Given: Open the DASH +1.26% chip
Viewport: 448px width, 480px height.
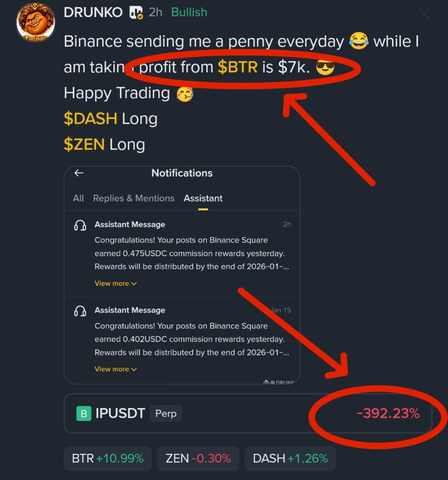Looking at the screenshot, I should (x=290, y=458).
